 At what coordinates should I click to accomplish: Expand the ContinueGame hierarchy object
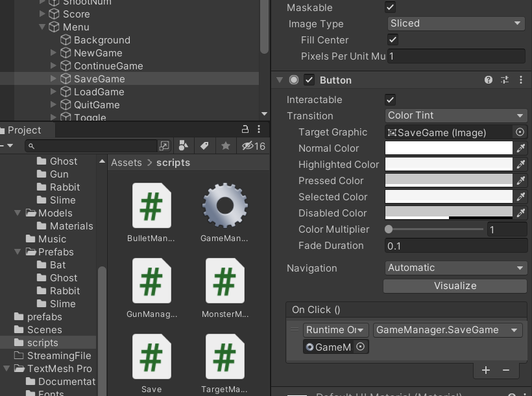click(x=53, y=65)
